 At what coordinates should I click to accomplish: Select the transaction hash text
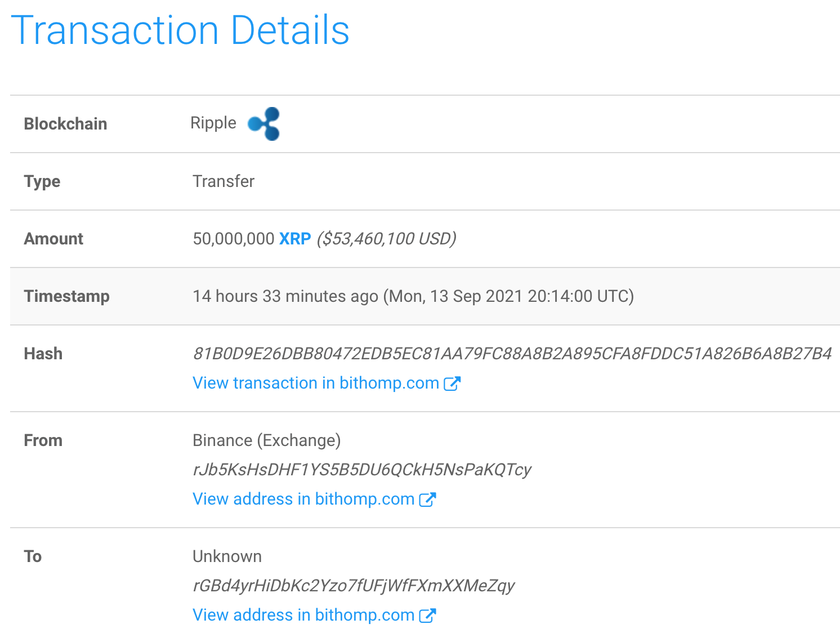point(511,354)
